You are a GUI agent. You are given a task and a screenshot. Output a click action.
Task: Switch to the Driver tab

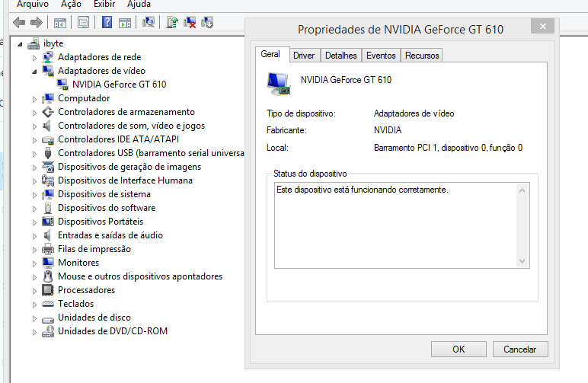pos(304,56)
